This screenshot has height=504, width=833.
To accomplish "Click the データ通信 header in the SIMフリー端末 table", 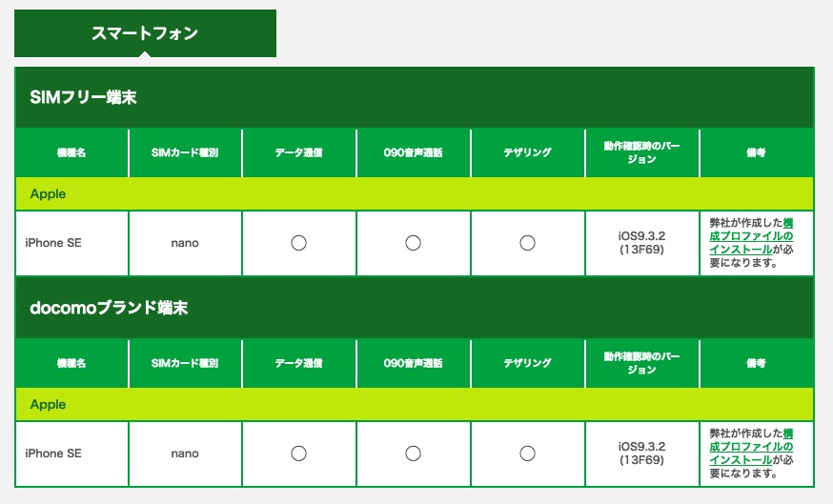I will pos(298,152).
